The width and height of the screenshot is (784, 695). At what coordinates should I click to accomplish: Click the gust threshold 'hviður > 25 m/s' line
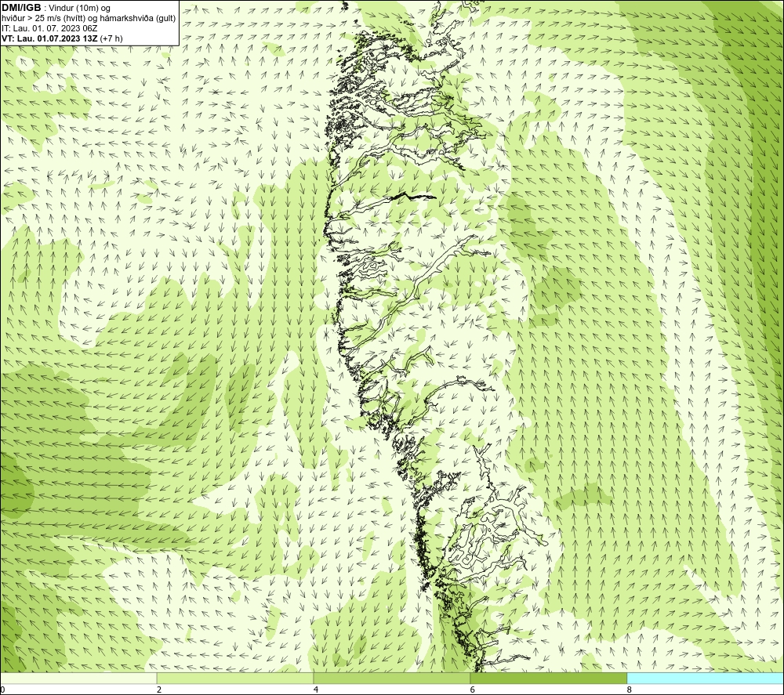point(89,19)
